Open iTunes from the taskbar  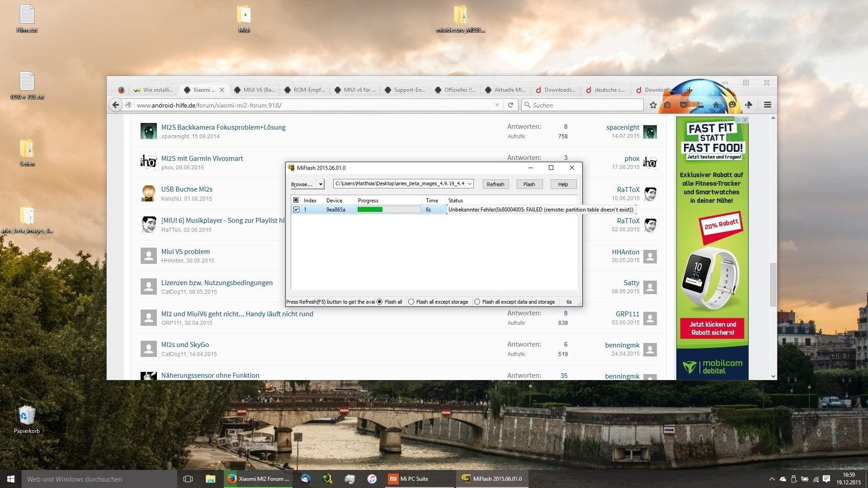pos(372,479)
